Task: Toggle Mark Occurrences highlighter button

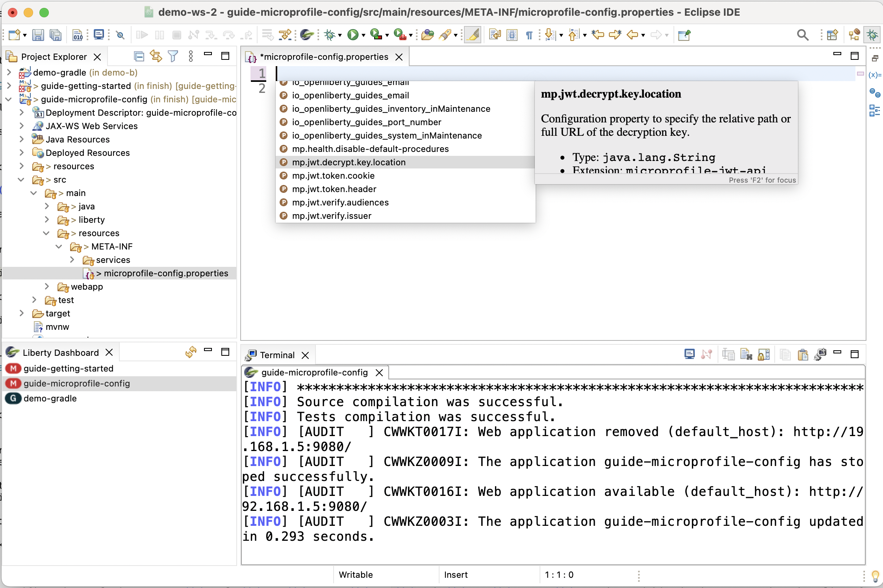Action: 473,35
